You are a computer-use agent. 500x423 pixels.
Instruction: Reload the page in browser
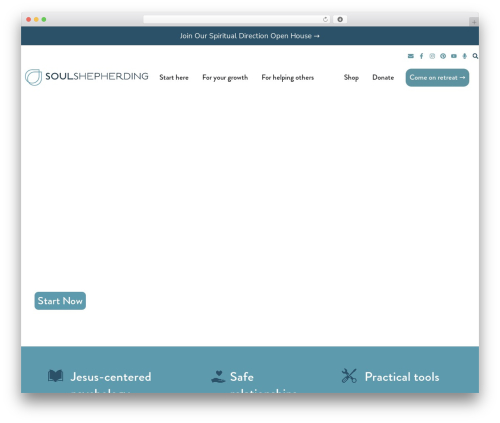[x=325, y=19]
